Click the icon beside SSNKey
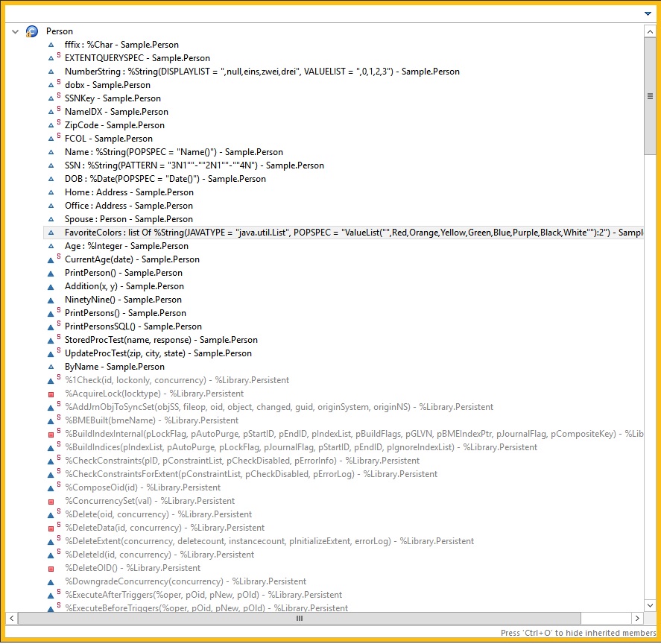The image size is (661, 644). point(51,98)
